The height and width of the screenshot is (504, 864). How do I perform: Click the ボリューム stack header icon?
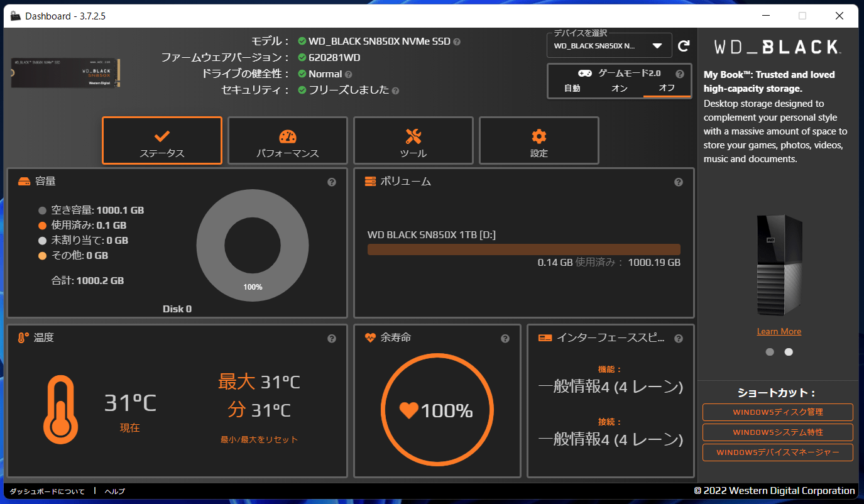[x=371, y=182]
